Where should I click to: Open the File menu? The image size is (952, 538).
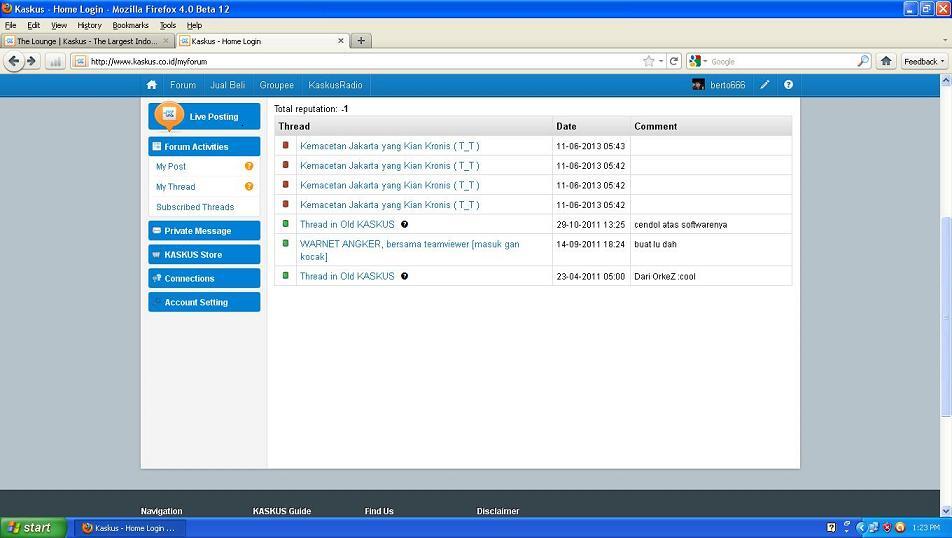10,26
